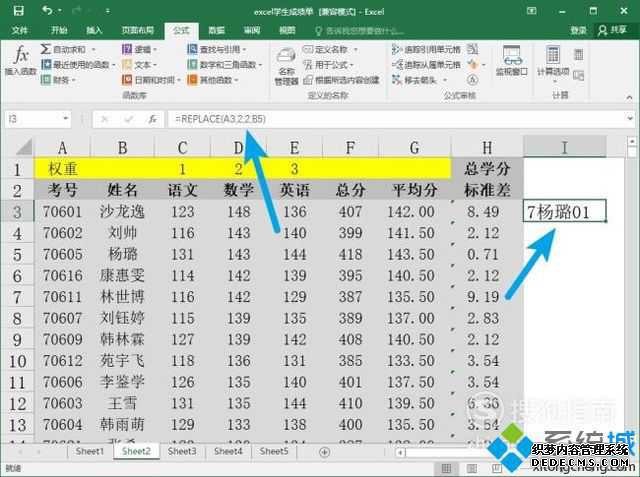The width and height of the screenshot is (640, 477).
Task: Switch to the Home (开始) tab
Action: point(59,30)
